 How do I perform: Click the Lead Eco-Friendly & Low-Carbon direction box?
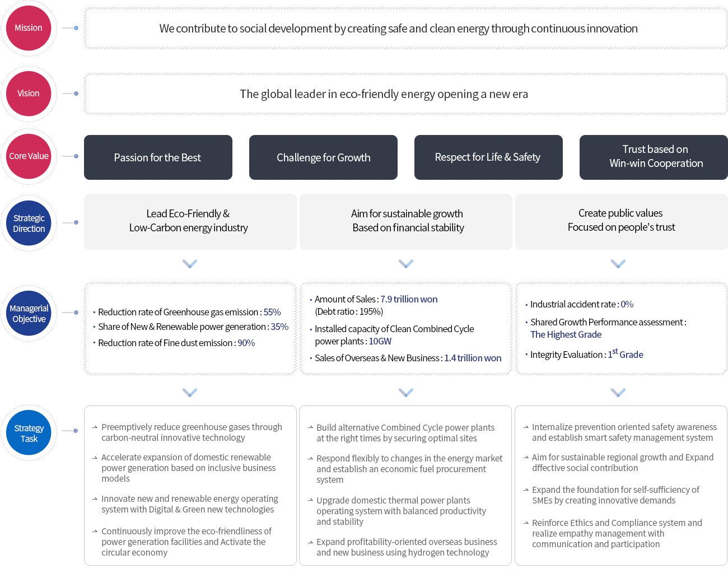tap(190, 222)
